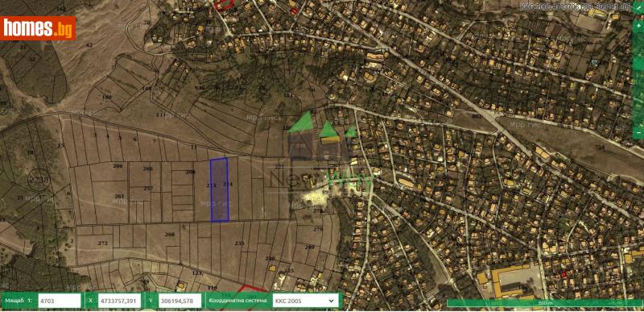The image size is (644, 312).
Task: Click the largest green triangle marker
Action: tap(301, 122)
